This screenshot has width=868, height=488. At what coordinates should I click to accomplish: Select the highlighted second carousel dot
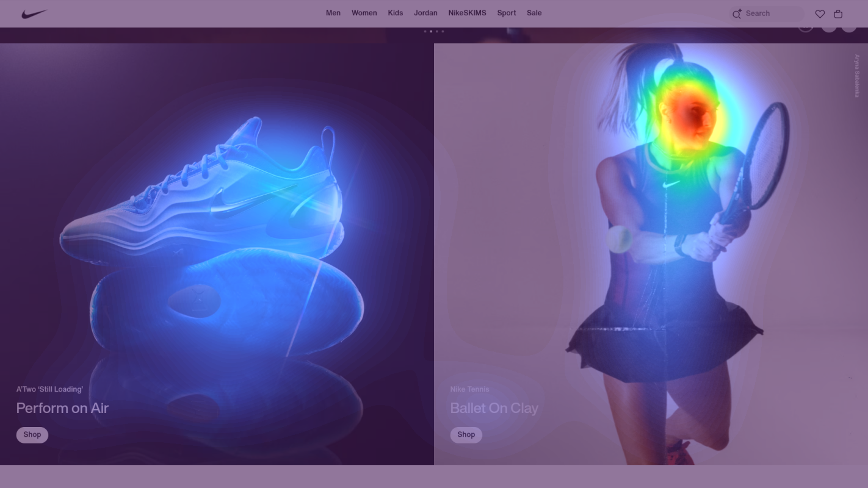pos(431,31)
